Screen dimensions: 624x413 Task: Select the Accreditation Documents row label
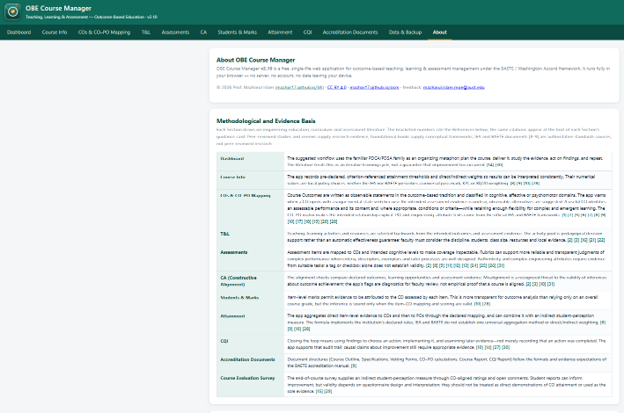coord(248,359)
